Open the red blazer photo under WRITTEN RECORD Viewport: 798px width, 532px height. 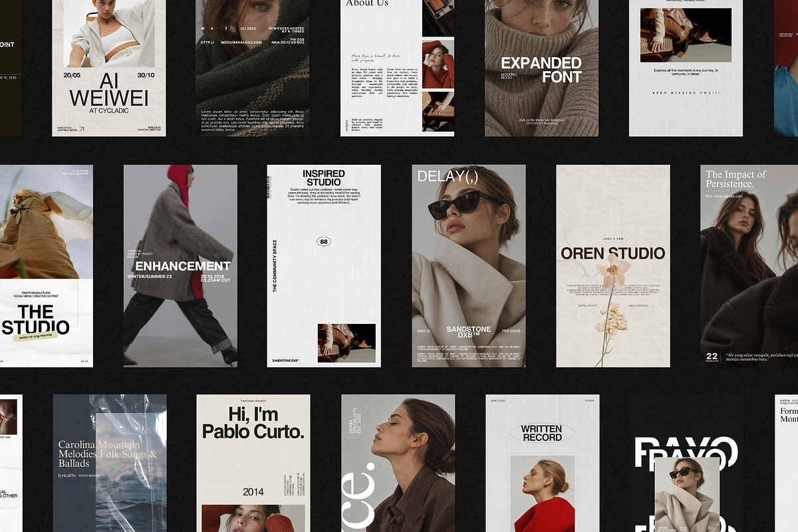click(542, 493)
